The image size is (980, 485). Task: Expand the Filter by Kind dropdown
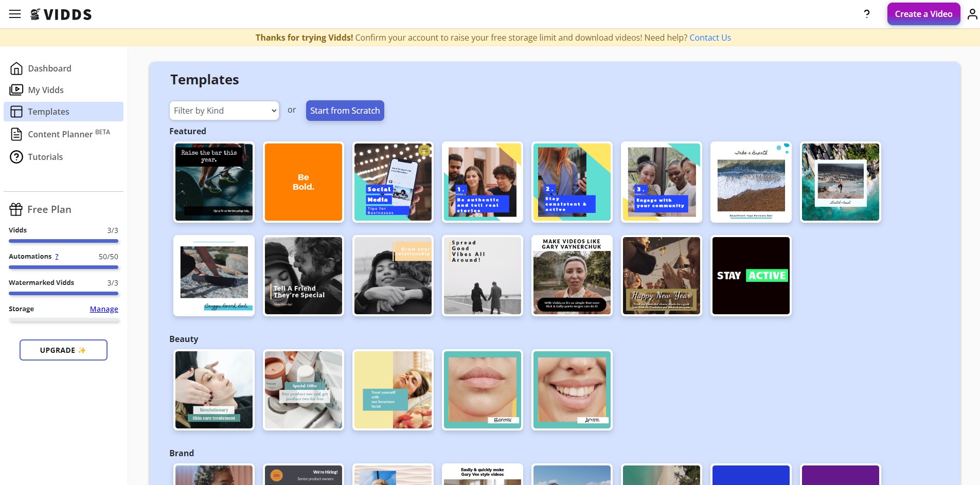click(224, 111)
